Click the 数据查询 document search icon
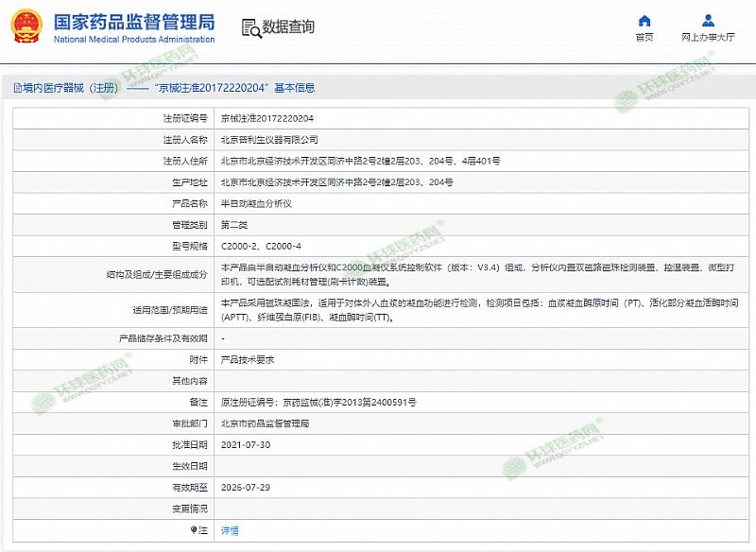The height and width of the screenshot is (552, 756). pyautogui.click(x=250, y=26)
